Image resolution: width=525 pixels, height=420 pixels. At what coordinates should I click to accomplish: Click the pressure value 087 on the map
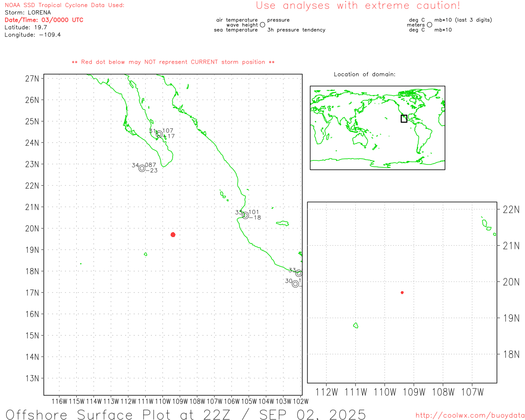pos(151,165)
